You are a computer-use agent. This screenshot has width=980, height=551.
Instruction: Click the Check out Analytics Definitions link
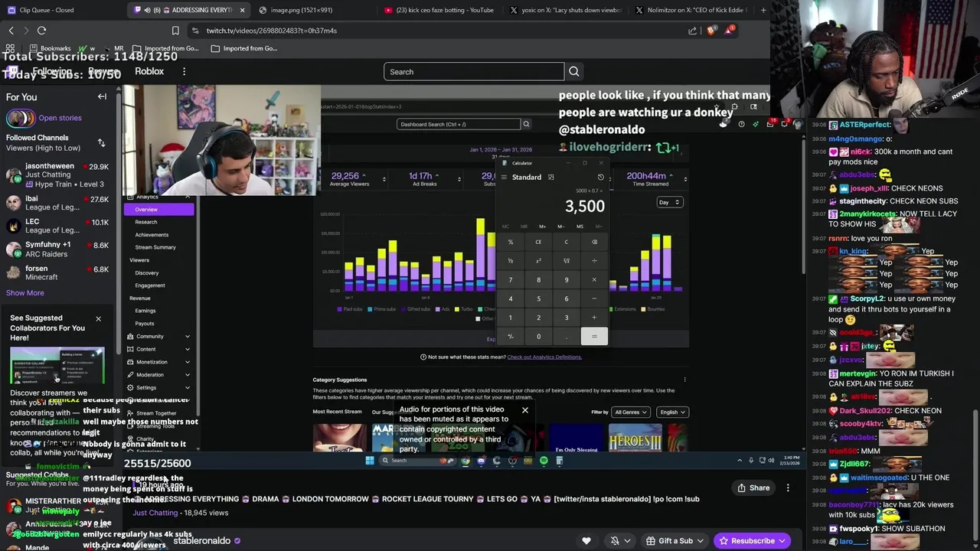(x=544, y=357)
